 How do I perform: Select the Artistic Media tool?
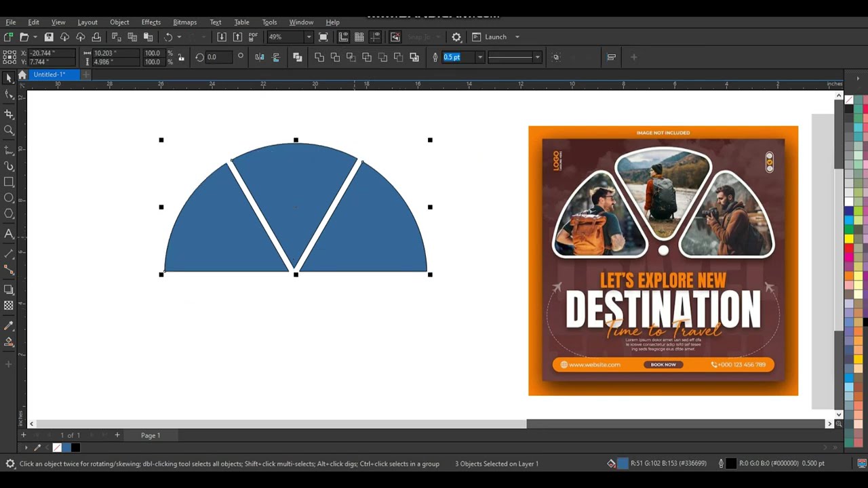pos(9,166)
